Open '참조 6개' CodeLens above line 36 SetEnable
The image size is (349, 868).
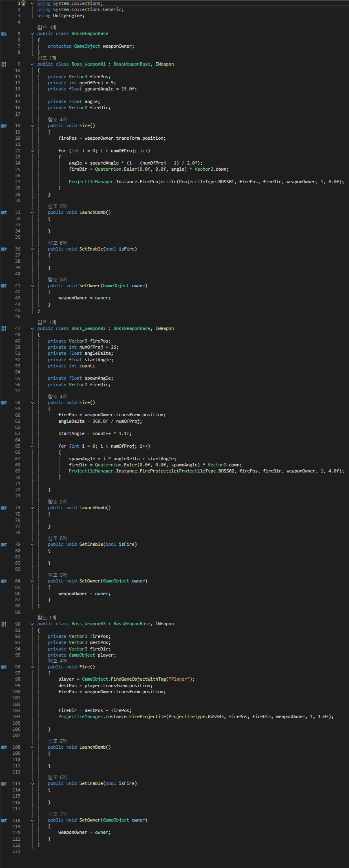click(57, 243)
